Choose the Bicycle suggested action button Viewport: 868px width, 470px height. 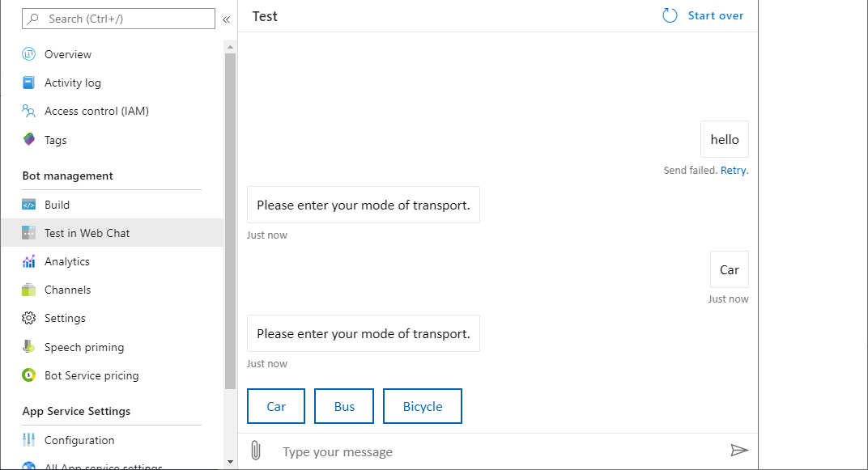423,406
